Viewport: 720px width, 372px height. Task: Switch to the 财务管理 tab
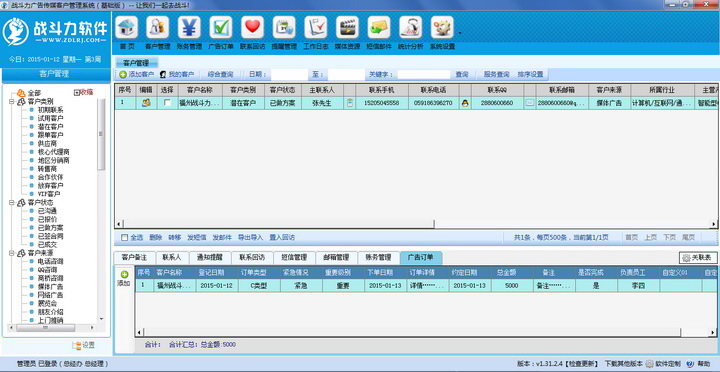(378, 258)
